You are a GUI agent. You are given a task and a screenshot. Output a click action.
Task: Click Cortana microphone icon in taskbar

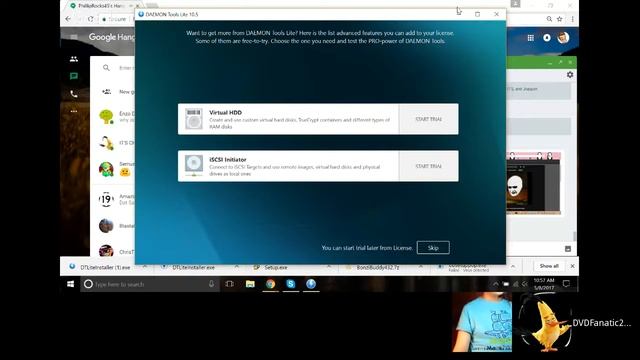point(211,284)
